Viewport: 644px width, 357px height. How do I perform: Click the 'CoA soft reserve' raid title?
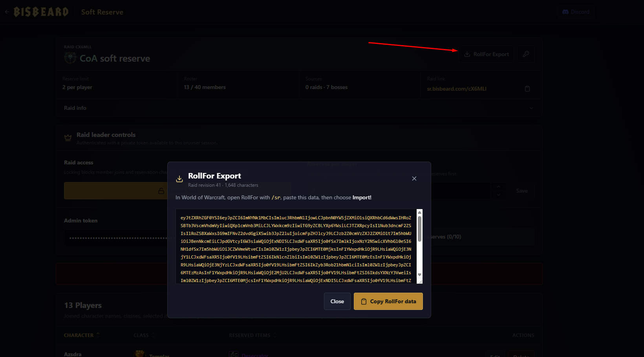pyautogui.click(x=115, y=58)
